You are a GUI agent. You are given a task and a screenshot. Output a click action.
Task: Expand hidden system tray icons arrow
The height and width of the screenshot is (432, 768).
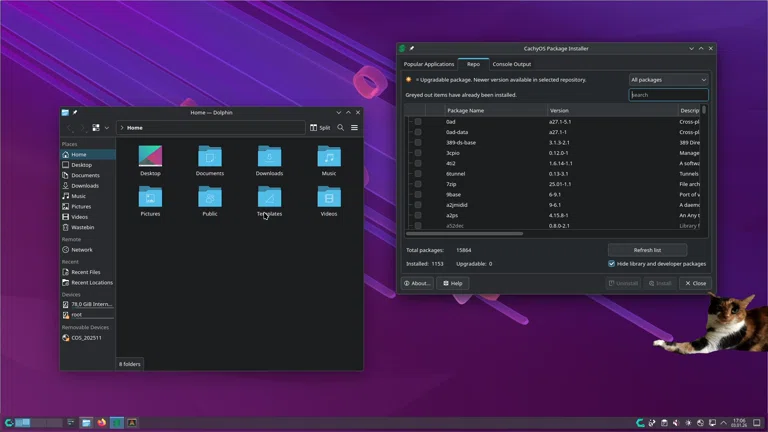pos(724,423)
